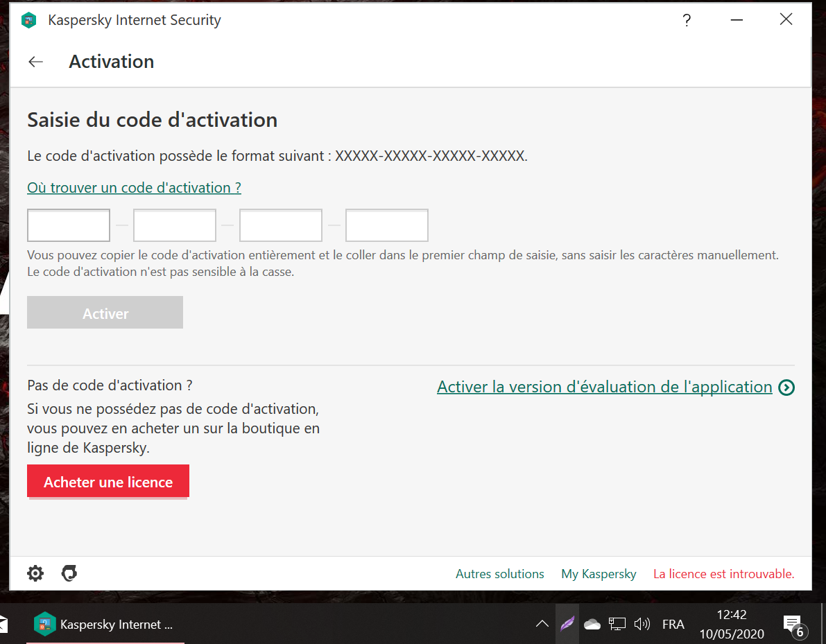The width and height of the screenshot is (826, 644).
Task: Focus the fourth activation code field
Action: (x=387, y=225)
